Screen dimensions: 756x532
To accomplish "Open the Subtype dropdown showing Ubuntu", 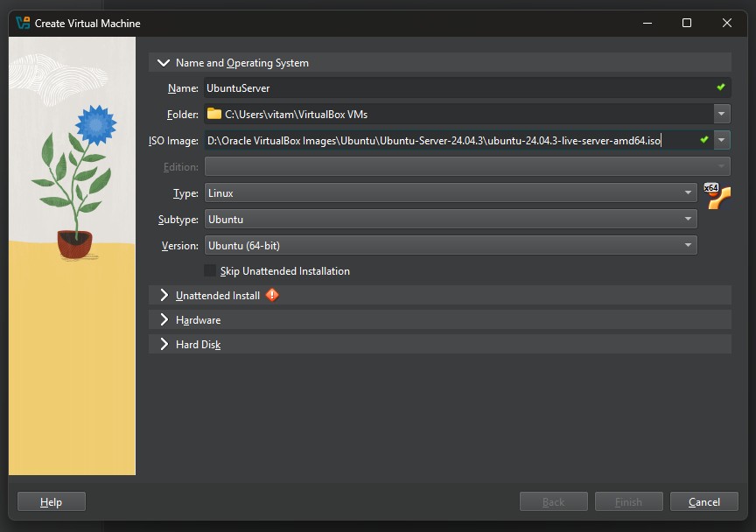I will point(451,220).
